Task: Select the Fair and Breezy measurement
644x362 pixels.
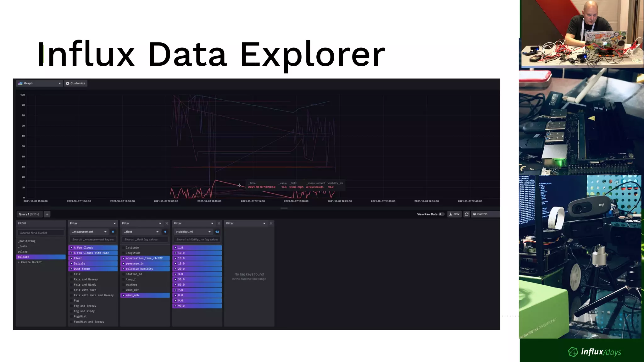Action: pos(93,280)
